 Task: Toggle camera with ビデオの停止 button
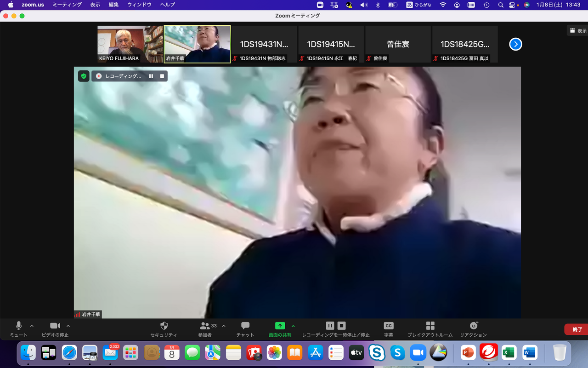click(55, 329)
